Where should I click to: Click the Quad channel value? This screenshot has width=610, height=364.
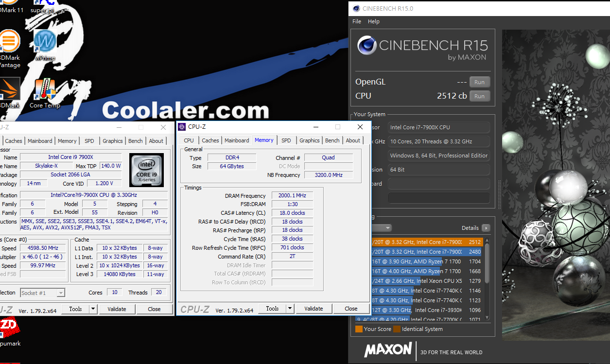click(328, 157)
